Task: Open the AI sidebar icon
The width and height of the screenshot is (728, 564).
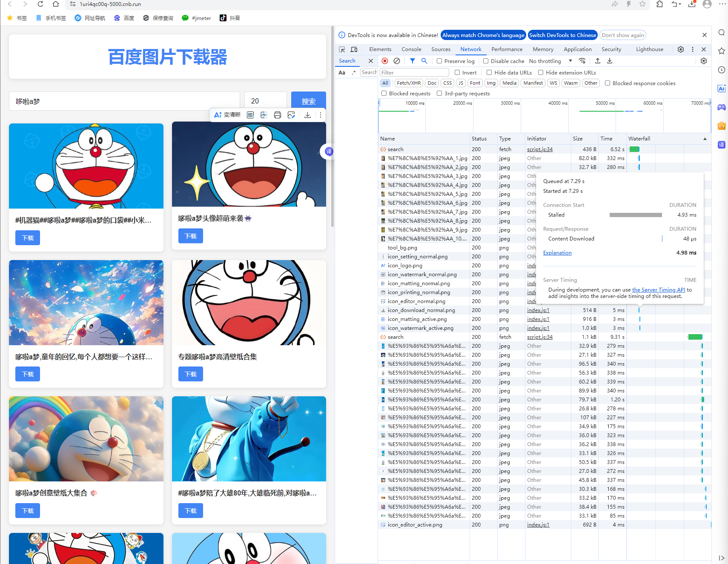Action: tap(722, 89)
